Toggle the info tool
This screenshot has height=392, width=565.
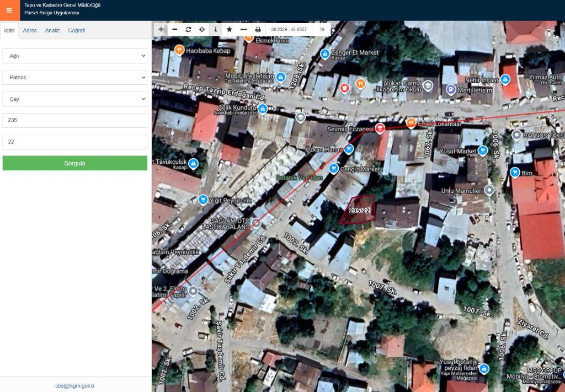(216, 30)
